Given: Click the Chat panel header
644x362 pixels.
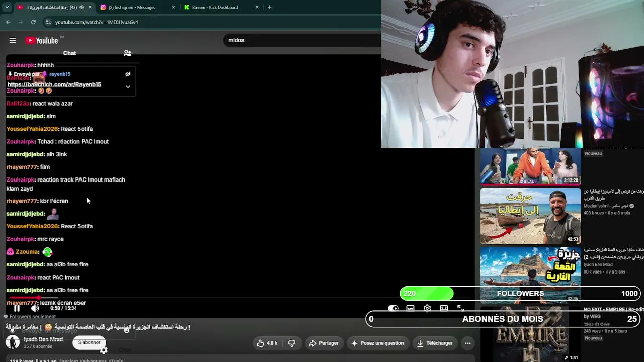Looking at the screenshot, I should point(69,53).
